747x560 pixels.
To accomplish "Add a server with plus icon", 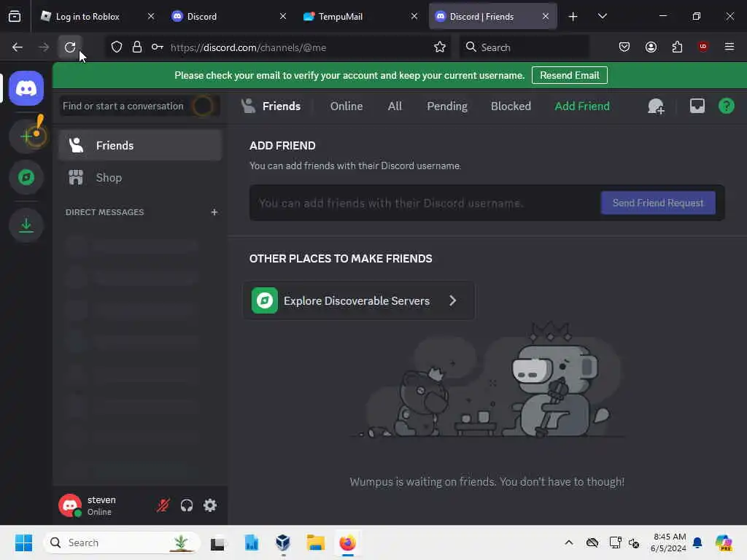I will [26, 136].
